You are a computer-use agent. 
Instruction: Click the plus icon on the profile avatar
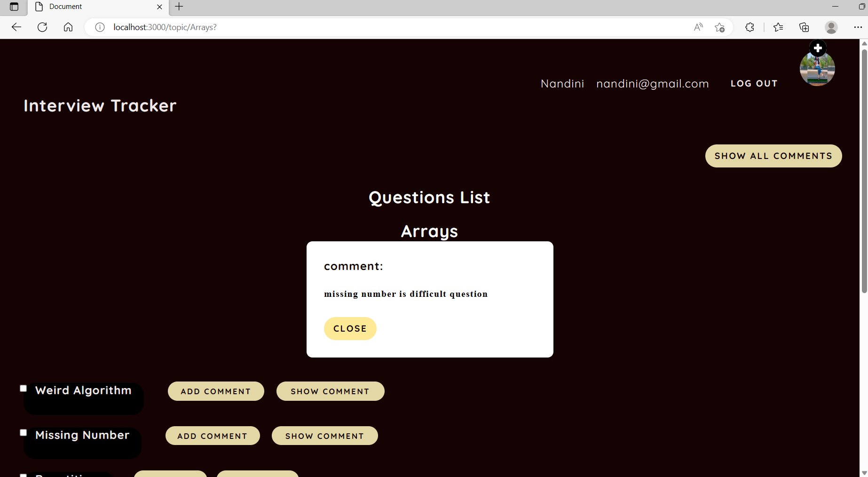pyautogui.click(x=818, y=48)
